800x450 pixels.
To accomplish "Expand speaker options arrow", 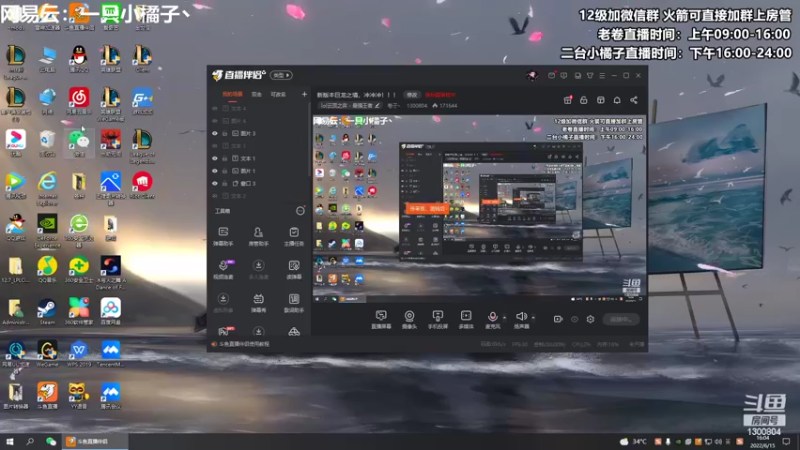I will [533, 317].
